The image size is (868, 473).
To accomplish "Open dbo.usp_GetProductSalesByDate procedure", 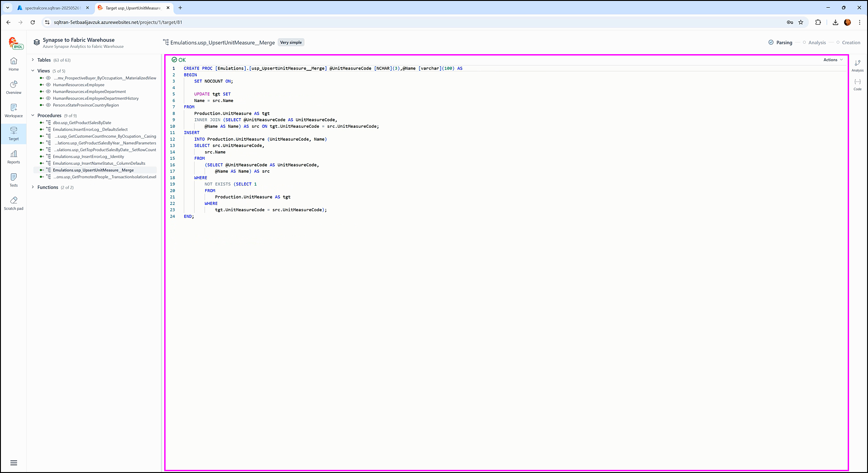I will pyautogui.click(x=82, y=123).
